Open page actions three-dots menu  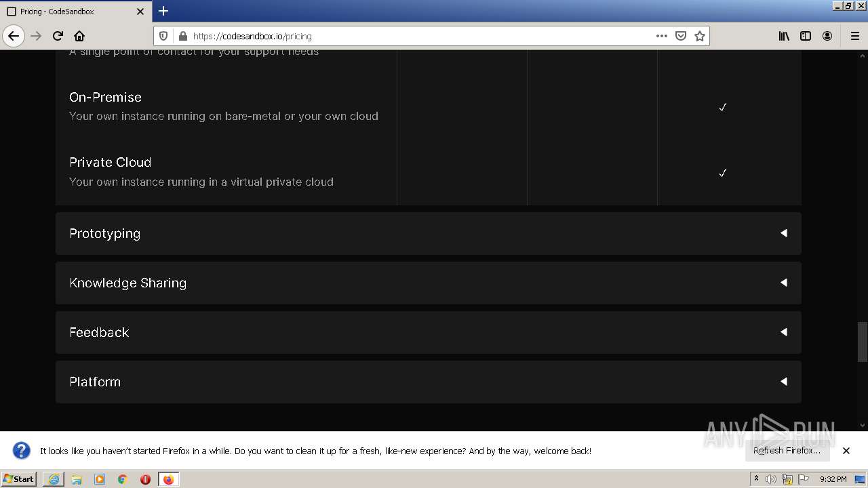click(x=662, y=36)
